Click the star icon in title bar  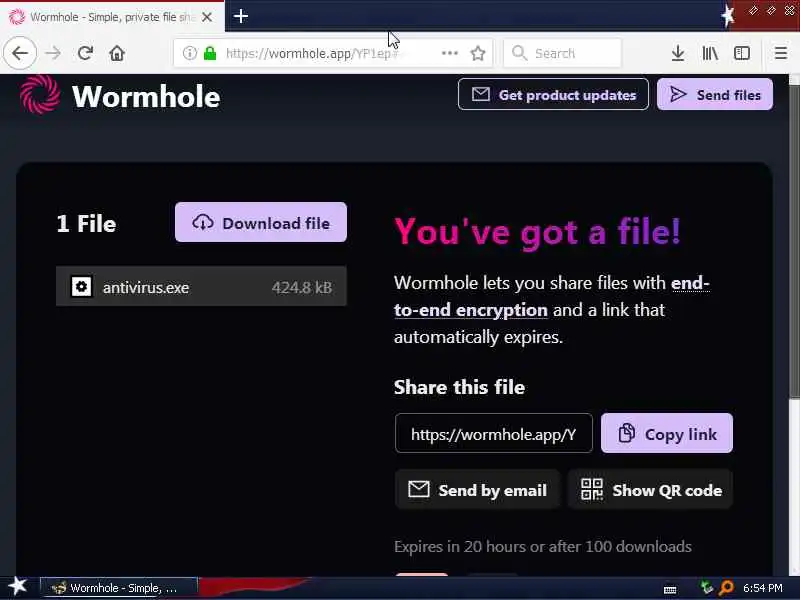728,15
